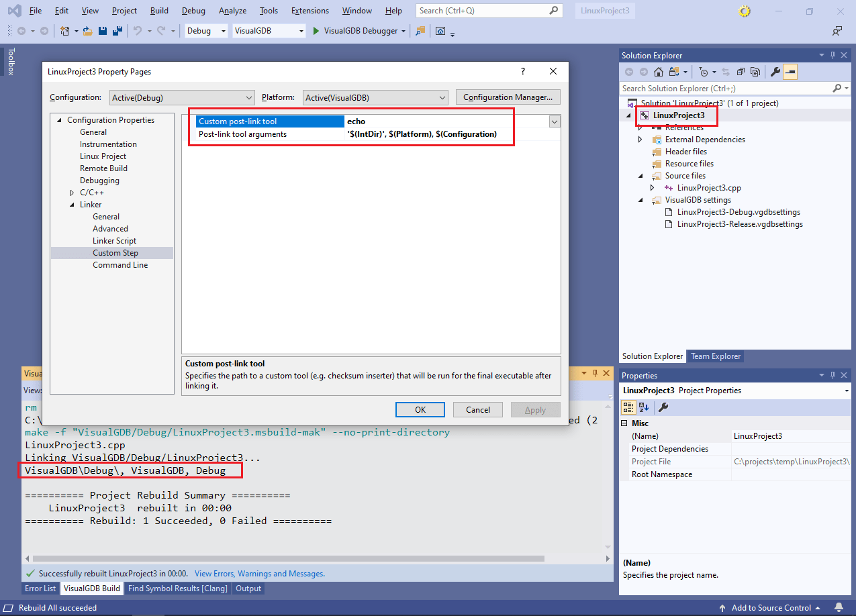Click the Properties wrench icon in Solution Explorer

tap(774, 71)
